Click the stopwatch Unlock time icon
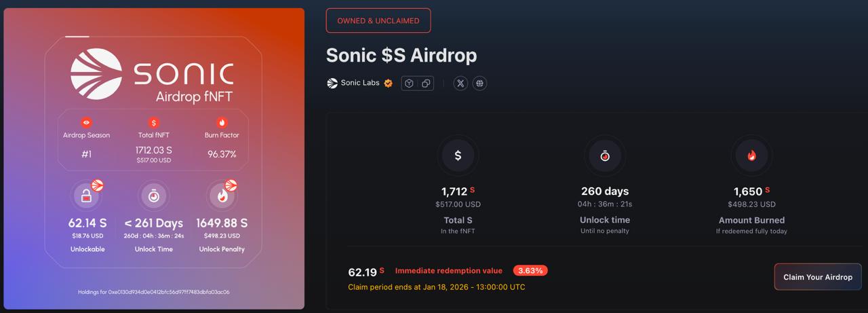This screenshot has height=313, width=868. click(x=605, y=155)
